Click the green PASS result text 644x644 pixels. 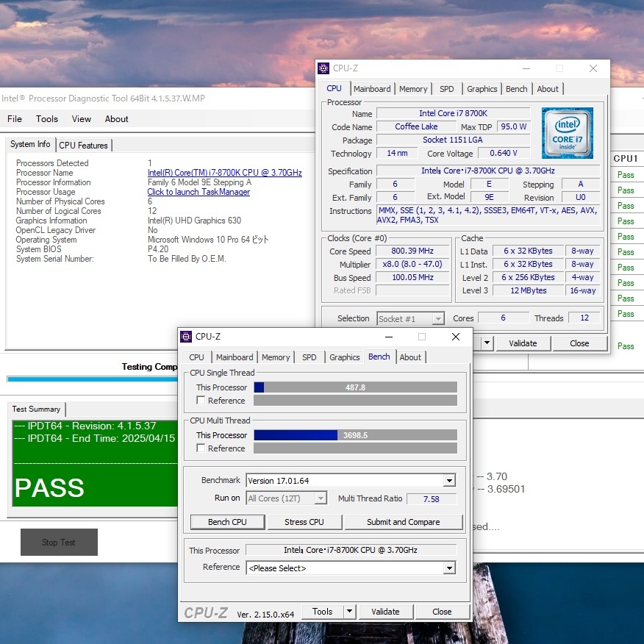click(x=49, y=488)
